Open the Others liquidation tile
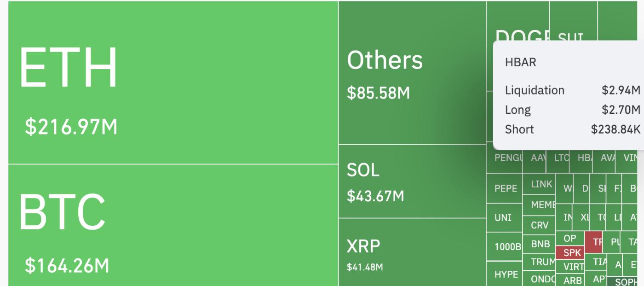Viewport: 644px width, 286px height. coord(412,73)
